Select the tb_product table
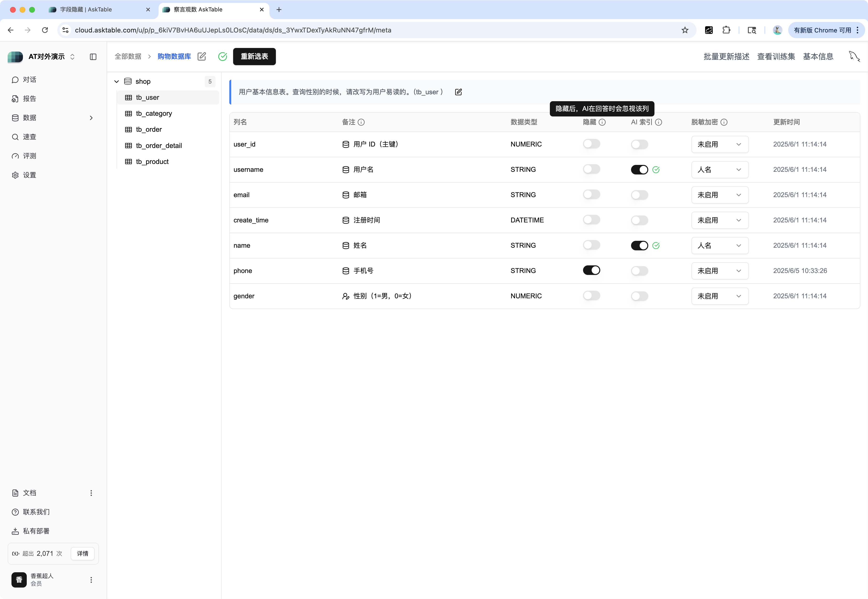The height and width of the screenshot is (599, 868). pos(152,161)
